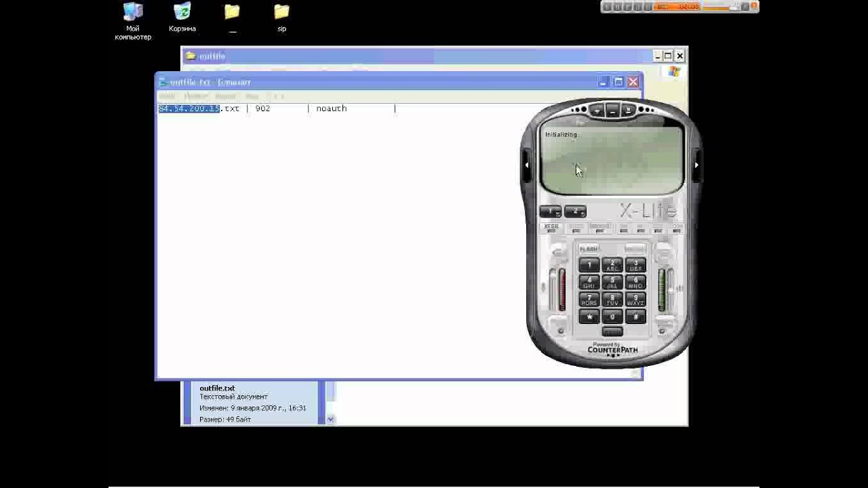
Task: Open the fourth Notepad menu (Вид)
Action: click(x=252, y=96)
